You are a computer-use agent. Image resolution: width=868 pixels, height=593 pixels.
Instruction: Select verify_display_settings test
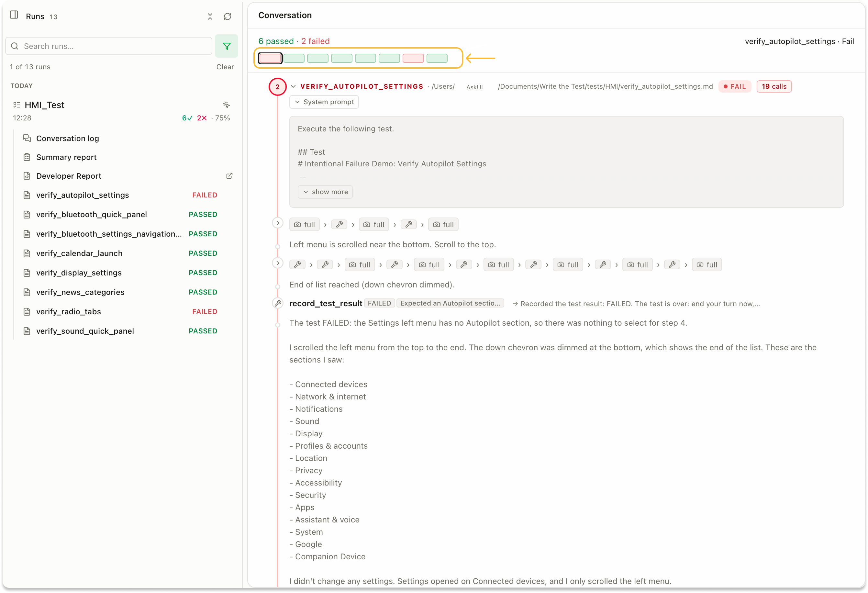pyautogui.click(x=79, y=273)
